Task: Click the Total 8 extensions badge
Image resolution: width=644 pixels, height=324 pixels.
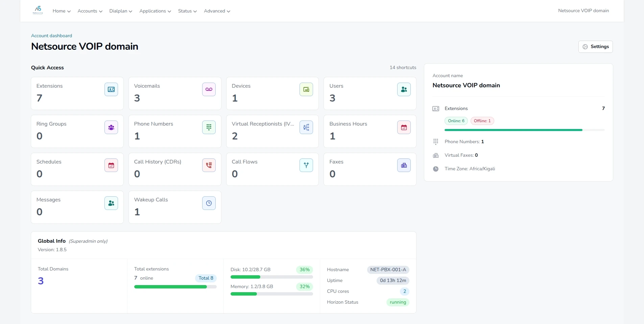Action: [206, 278]
